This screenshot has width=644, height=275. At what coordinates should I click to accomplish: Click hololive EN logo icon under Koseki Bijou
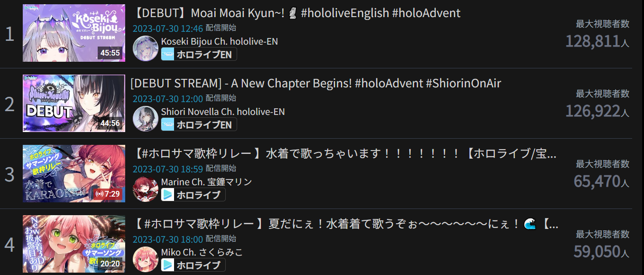[x=168, y=54]
